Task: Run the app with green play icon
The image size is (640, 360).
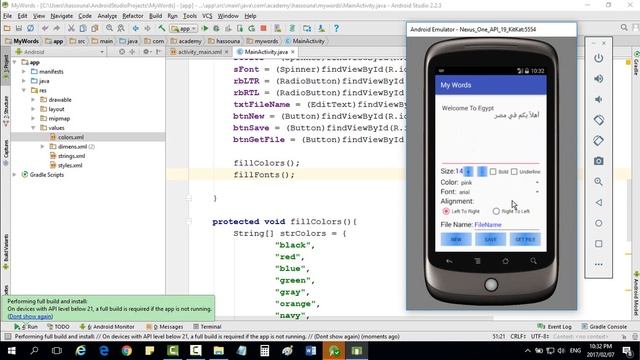Action: pyautogui.click(x=205, y=28)
